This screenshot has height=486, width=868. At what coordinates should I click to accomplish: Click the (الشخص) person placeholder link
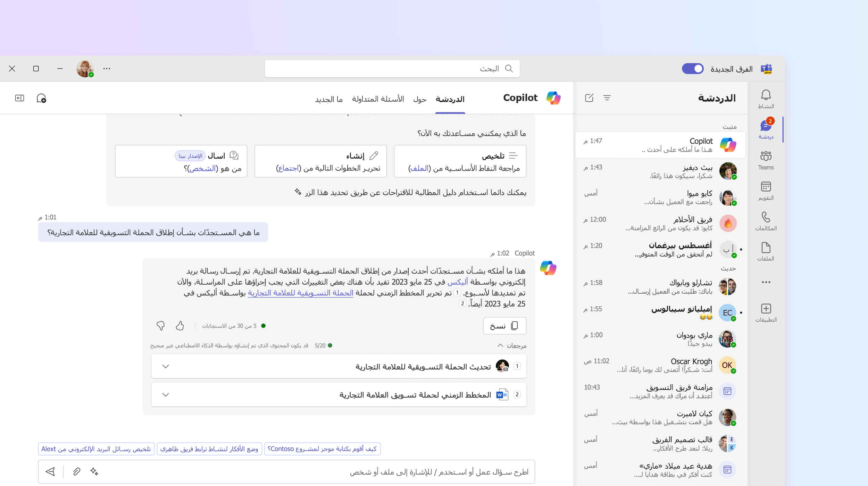203,169
